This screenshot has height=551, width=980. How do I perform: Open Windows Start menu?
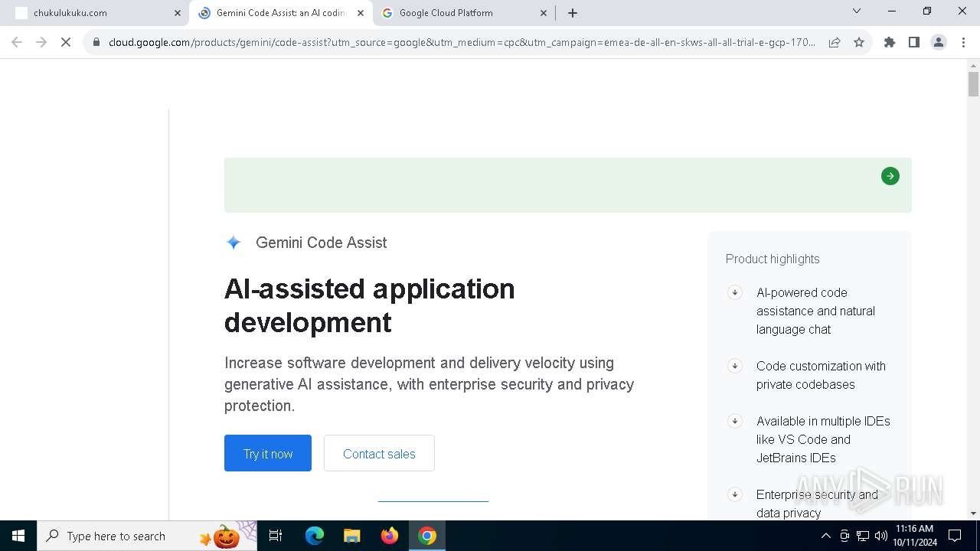[18, 536]
